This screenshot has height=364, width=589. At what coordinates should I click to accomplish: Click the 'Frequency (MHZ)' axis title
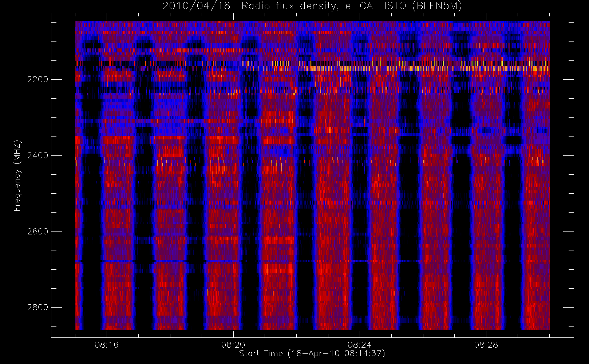coord(17,175)
